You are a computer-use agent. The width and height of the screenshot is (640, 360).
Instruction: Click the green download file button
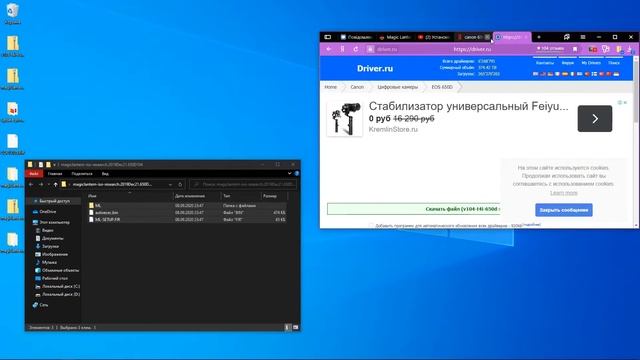[x=413, y=209]
